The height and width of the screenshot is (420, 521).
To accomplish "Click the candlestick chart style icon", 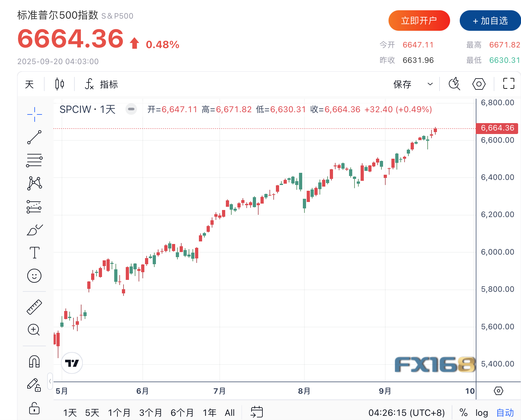I will [59, 84].
